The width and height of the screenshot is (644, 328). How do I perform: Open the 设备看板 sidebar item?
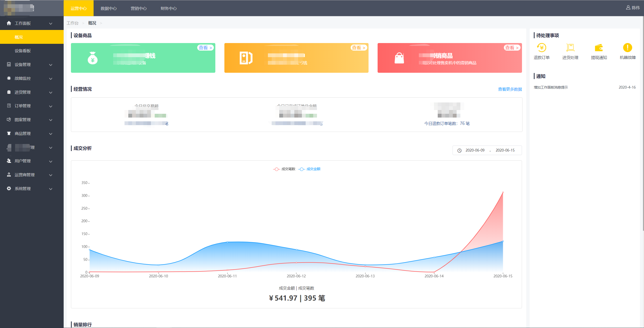pyautogui.click(x=23, y=51)
